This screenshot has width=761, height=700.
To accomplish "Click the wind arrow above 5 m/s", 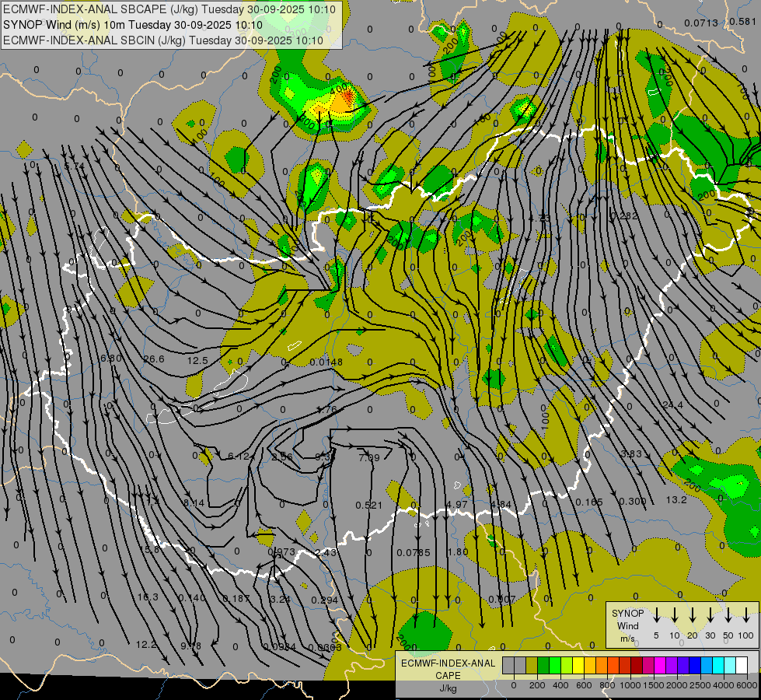I will tap(656, 615).
